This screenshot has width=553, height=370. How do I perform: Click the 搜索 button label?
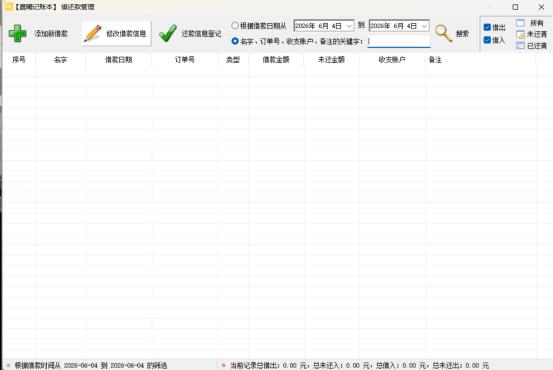tap(462, 34)
